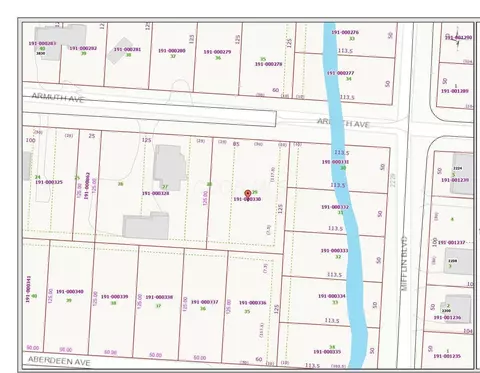The height and width of the screenshot is (373, 480).
Task: Select parcel label 191-001237
Action: pyautogui.click(x=451, y=242)
